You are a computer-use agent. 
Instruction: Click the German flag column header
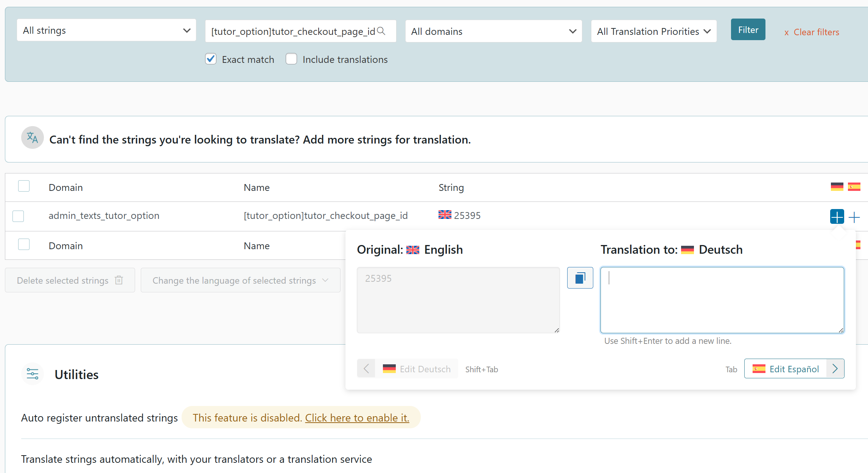click(837, 187)
